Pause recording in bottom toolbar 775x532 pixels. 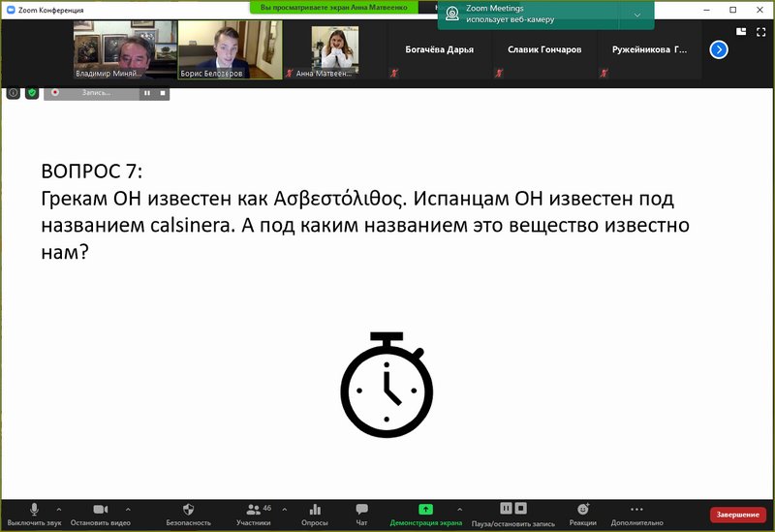[x=506, y=509]
